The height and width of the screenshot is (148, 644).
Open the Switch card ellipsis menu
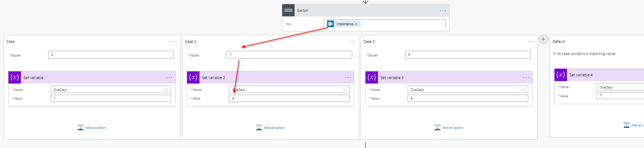(442, 11)
